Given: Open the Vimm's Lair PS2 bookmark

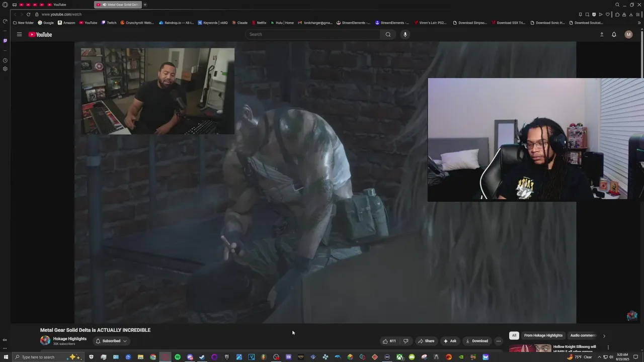Looking at the screenshot, I should click(x=430, y=23).
